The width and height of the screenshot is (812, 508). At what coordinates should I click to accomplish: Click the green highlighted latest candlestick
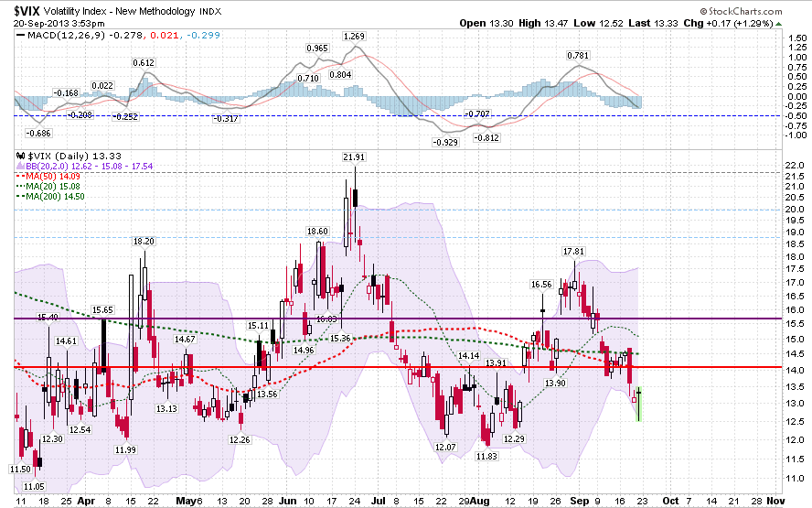639,404
